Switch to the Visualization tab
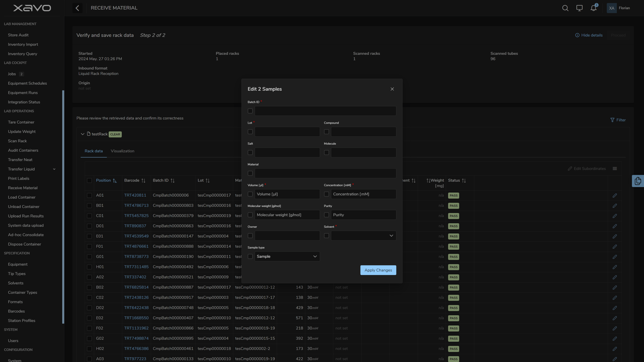 [x=122, y=151]
